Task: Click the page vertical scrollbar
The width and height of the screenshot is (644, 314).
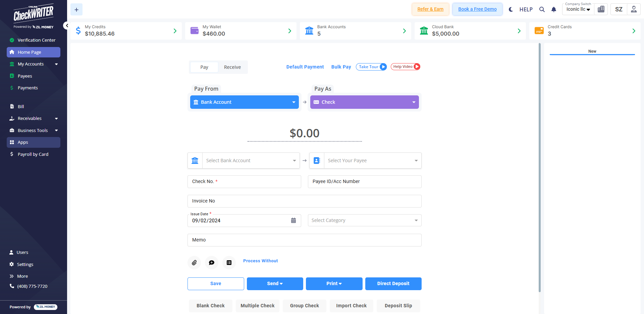Action: (x=540, y=167)
